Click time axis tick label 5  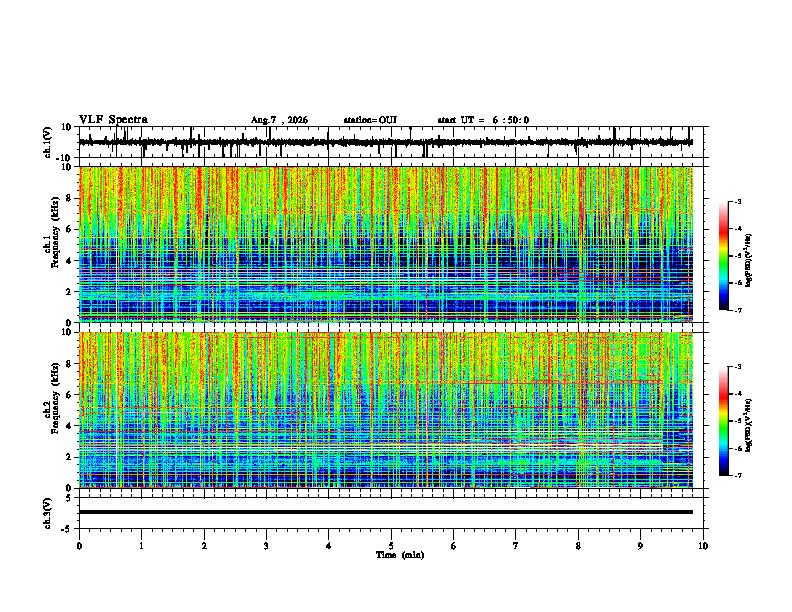391,546
